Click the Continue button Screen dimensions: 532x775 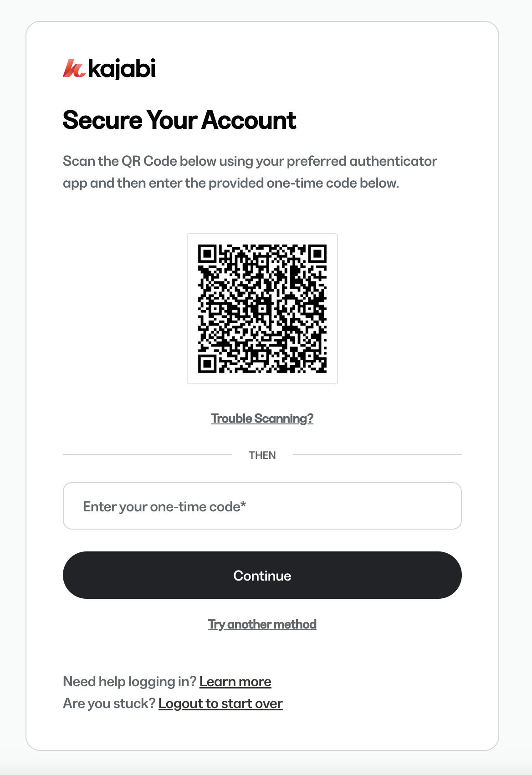click(x=262, y=575)
